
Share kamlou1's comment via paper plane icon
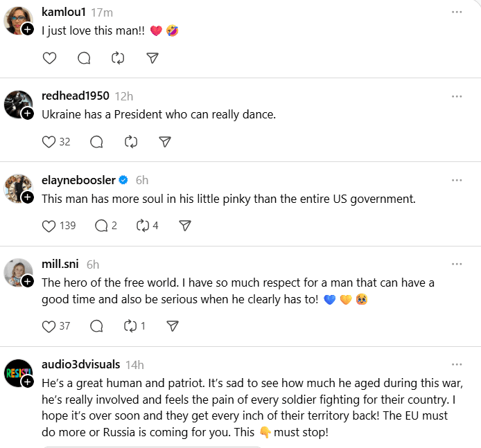[x=152, y=58]
